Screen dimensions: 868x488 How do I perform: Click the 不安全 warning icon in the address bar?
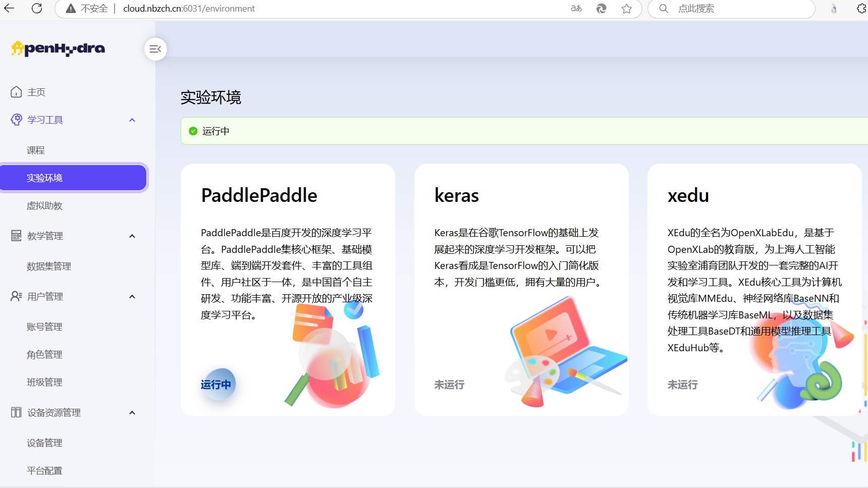point(71,9)
